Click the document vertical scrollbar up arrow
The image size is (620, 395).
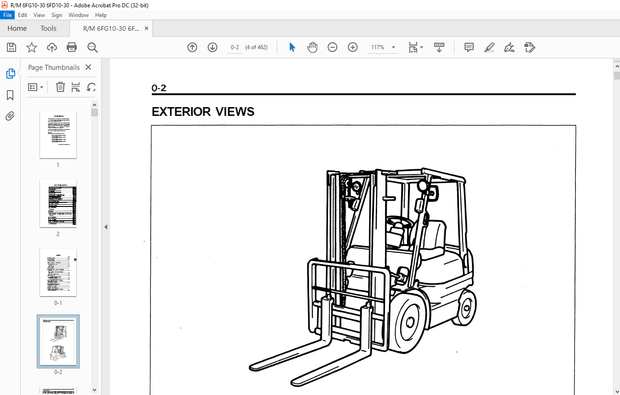616,65
